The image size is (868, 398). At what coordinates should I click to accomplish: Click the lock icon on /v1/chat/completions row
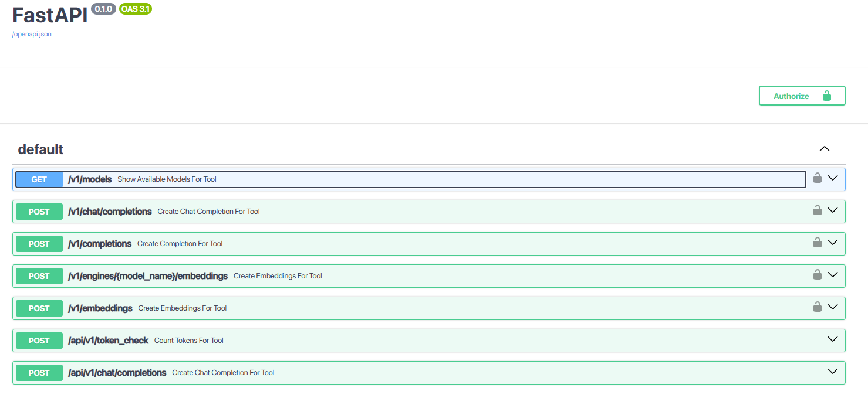[817, 210]
